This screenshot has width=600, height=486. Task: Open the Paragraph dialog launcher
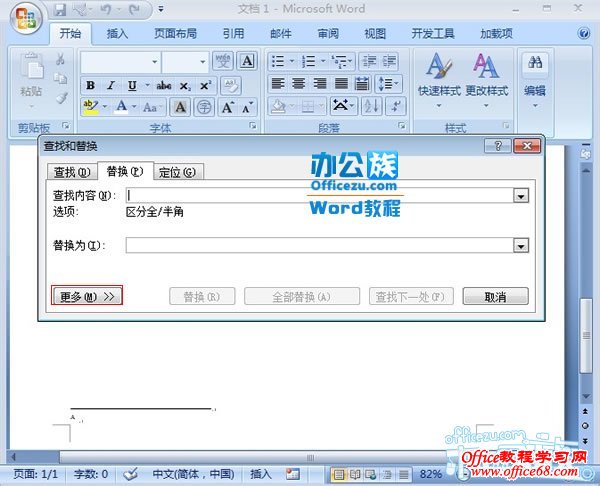point(401,126)
